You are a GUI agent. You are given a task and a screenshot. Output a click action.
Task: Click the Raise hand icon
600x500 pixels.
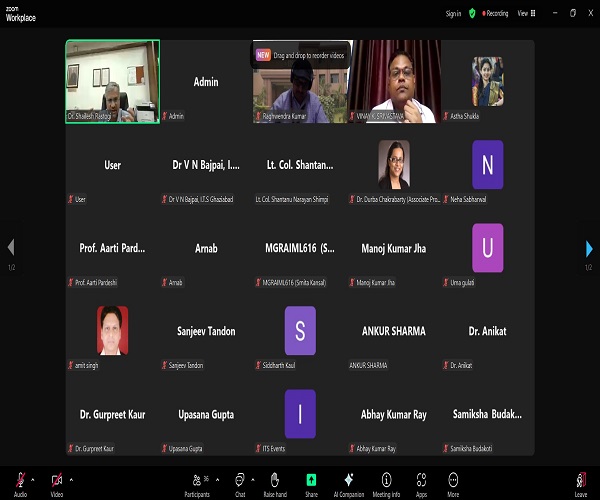tap(275, 480)
